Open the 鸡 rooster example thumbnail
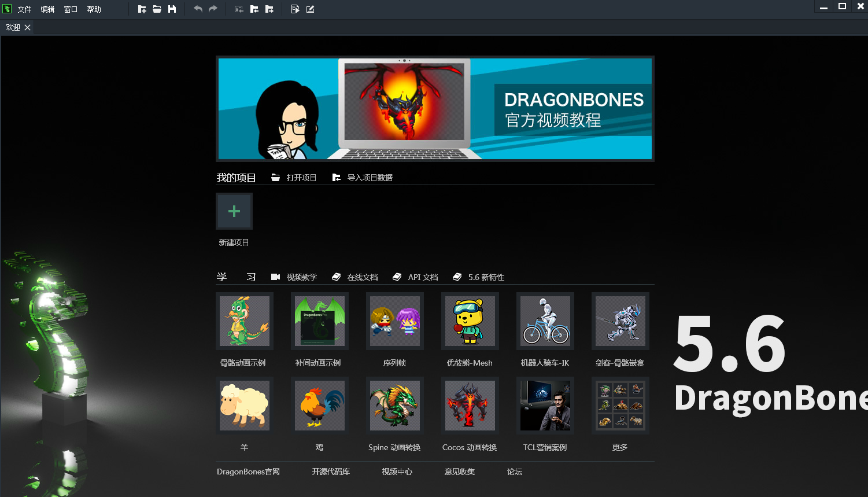This screenshot has height=497, width=868. (x=320, y=406)
